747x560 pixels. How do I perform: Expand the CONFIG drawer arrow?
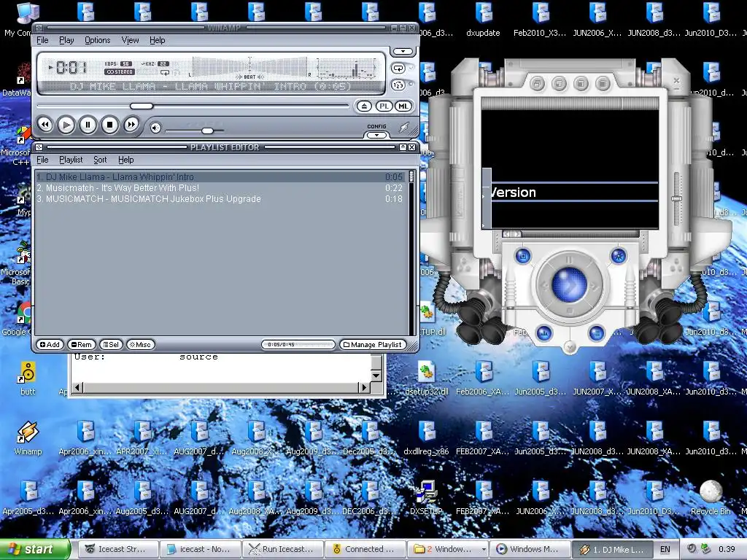tap(376, 135)
